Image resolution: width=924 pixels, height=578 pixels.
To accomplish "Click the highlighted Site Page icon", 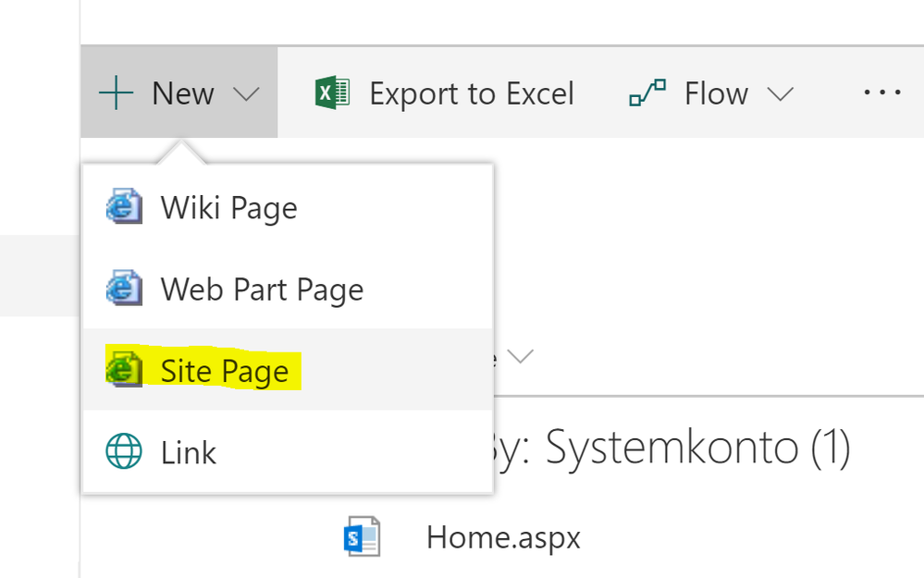I will tap(124, 370).
